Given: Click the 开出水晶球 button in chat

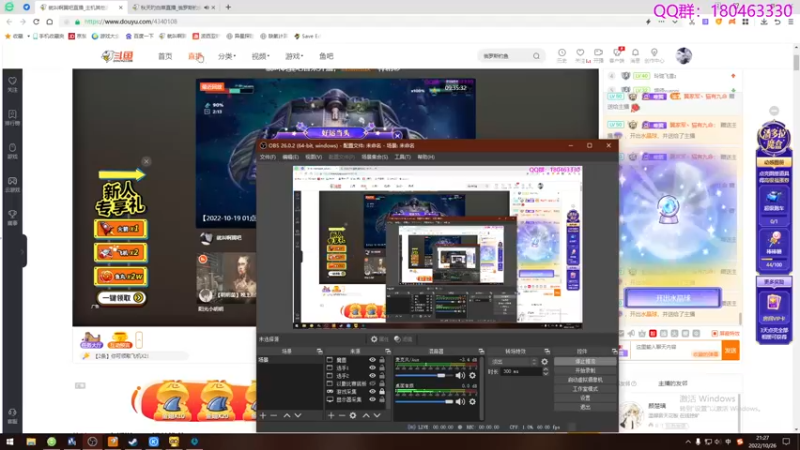Looking at the screenshot, I should point(673,298).
